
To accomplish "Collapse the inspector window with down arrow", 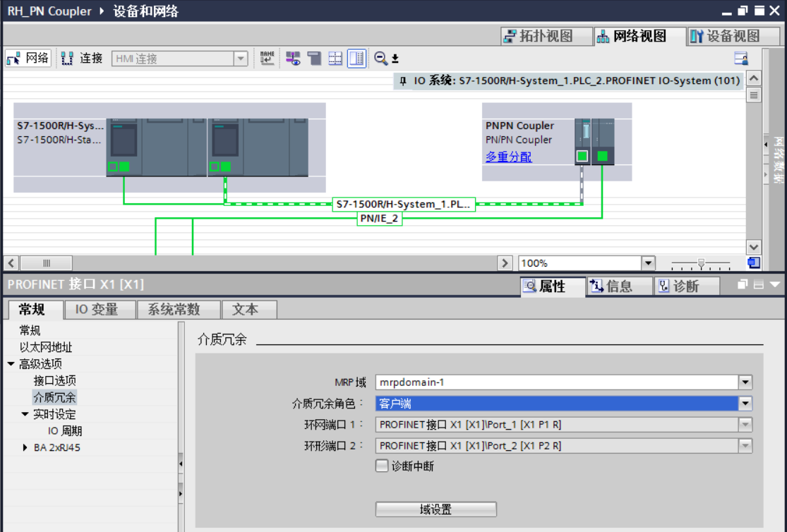I will (774, 284).
